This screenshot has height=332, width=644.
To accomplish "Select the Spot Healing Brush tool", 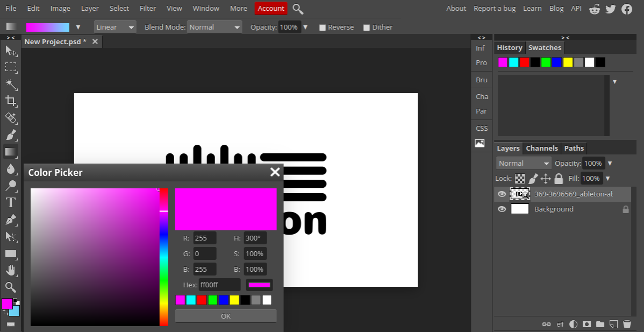I will pos(11,118).
